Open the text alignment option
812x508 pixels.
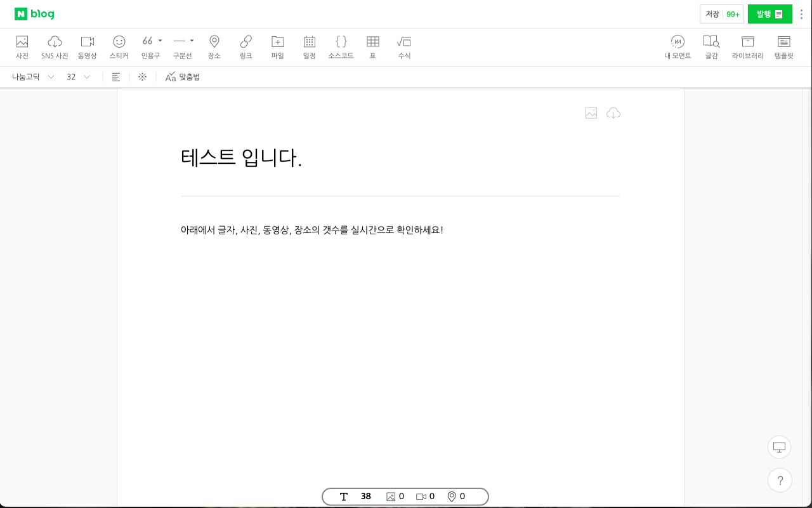116,77
